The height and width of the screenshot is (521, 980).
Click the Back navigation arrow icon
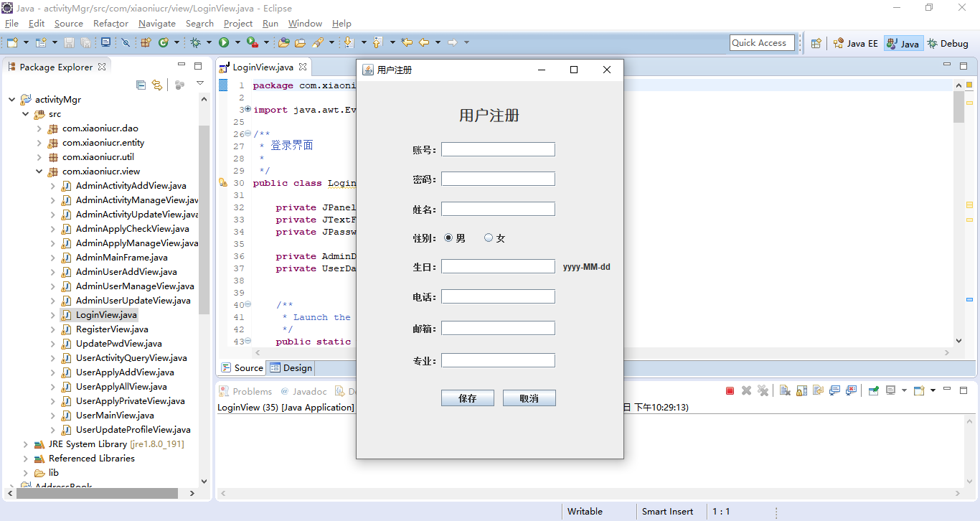click(424, 42)
